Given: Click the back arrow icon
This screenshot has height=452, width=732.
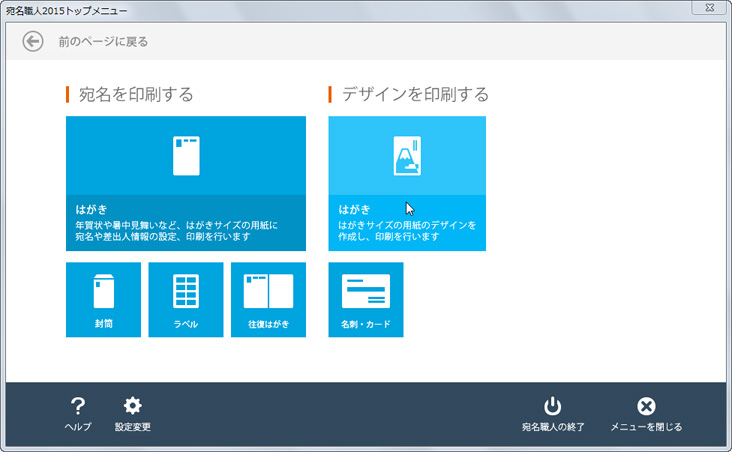Looking at the screenshot, I should click(x=33, y=41).
